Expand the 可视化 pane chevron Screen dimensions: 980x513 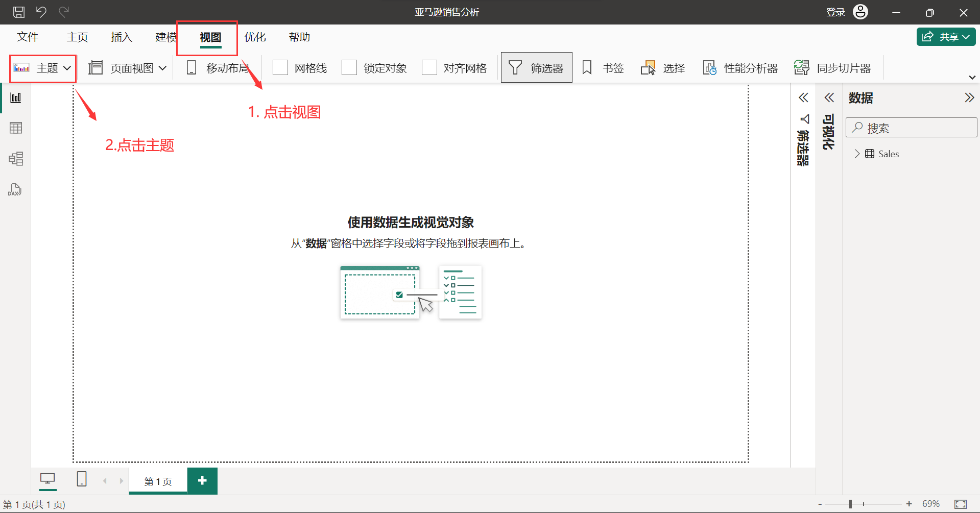[829, 97]
